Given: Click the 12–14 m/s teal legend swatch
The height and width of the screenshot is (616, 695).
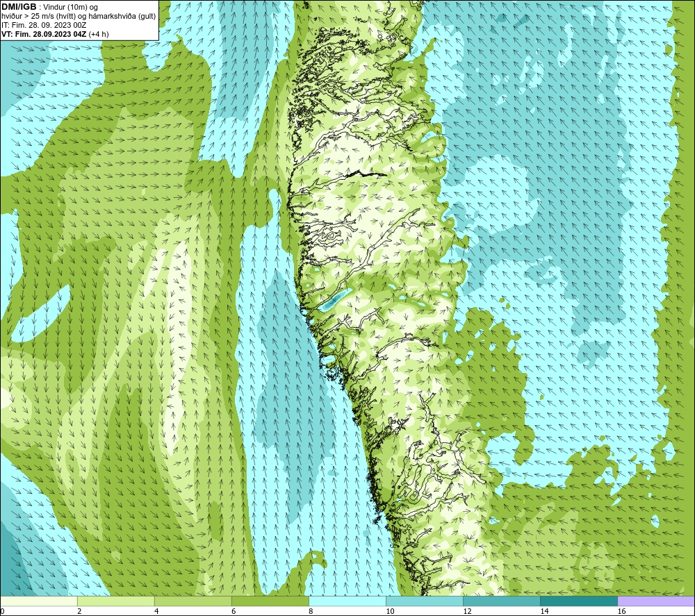Looking at the screenshot, I should (x=501, y=601).
